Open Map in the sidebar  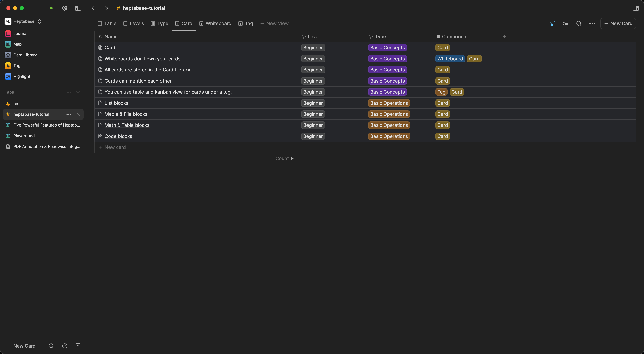tap(17, 44)
